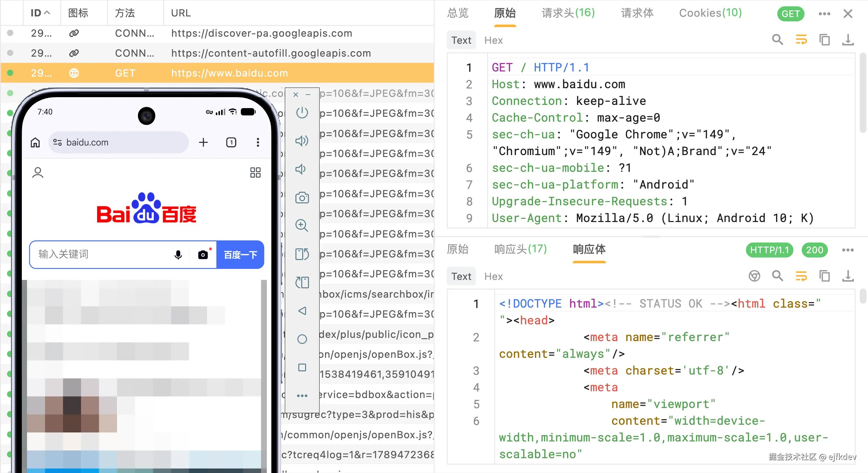Open the Cookies(10) tab

click(x=710, y=13)
